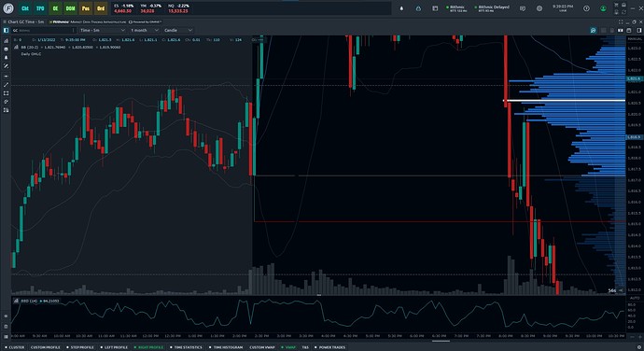Click the eye visibility icon beside RSI panel
Viewport: 644px width, 351px height.
point(6,316)
